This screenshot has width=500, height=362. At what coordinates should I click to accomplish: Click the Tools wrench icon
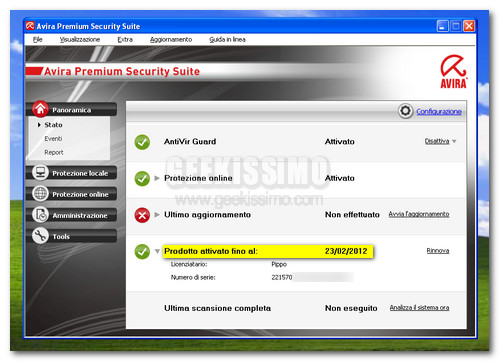[x=40, y=236]
